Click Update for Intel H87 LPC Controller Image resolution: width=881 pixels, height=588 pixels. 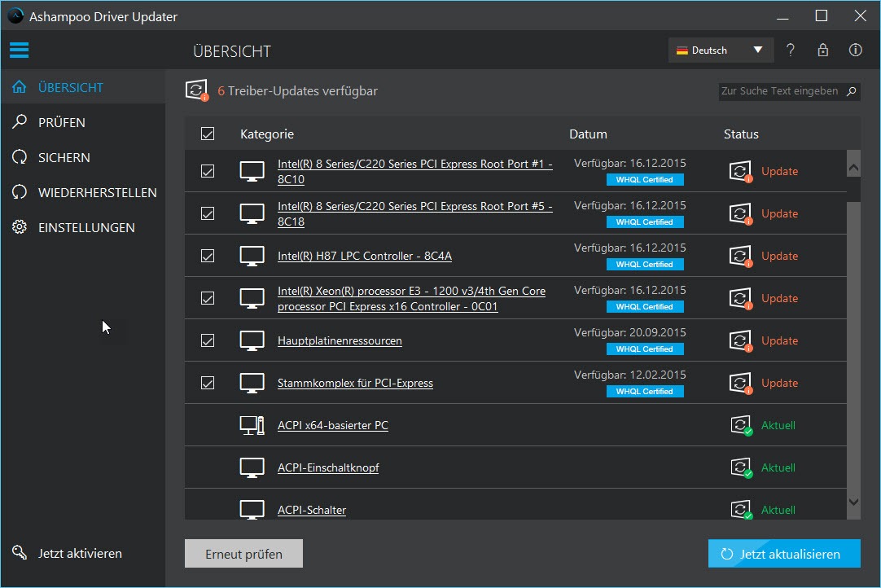pyautogui.click(x=779, y=256)
